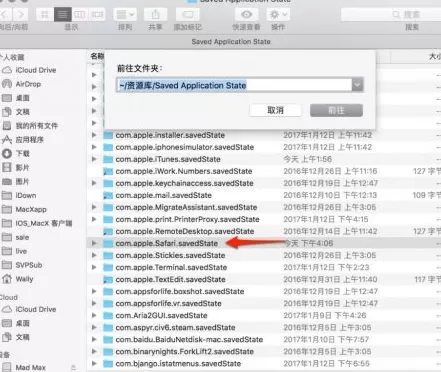Switch Finder to icon view

coord(45,15)
